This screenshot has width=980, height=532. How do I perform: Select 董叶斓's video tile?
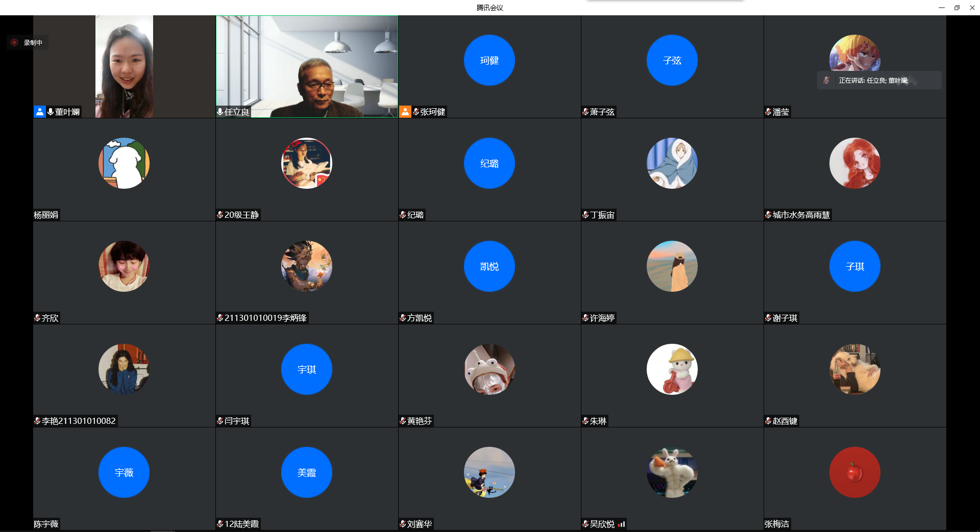124,66
